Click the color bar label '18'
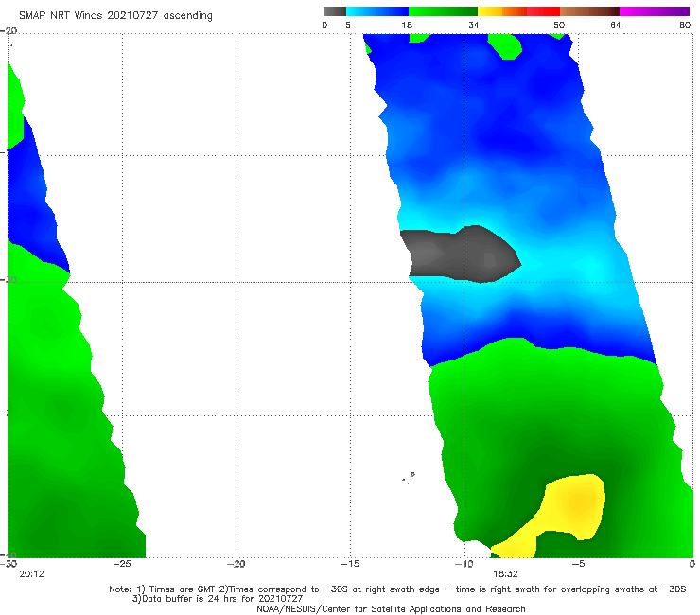Viewport: 700px width, 615px height. [x=407, y=25]
